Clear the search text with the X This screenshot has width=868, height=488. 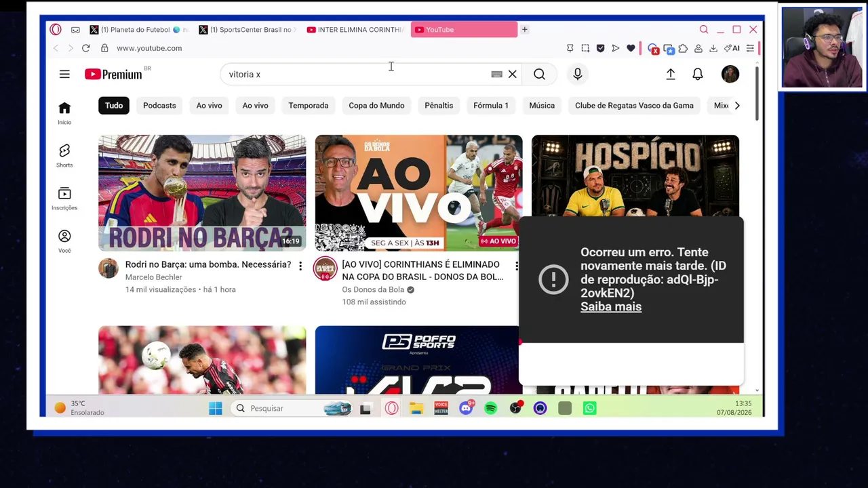513,75
